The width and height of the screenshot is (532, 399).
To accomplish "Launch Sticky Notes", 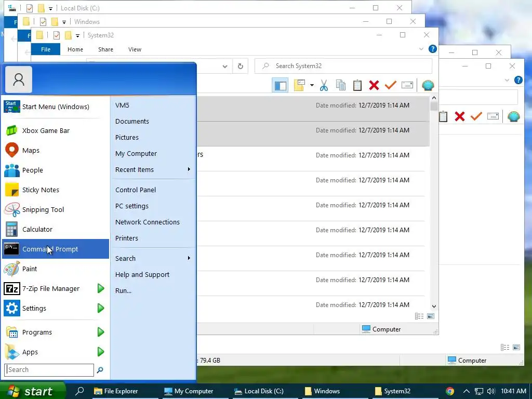I will coord(55,190).
